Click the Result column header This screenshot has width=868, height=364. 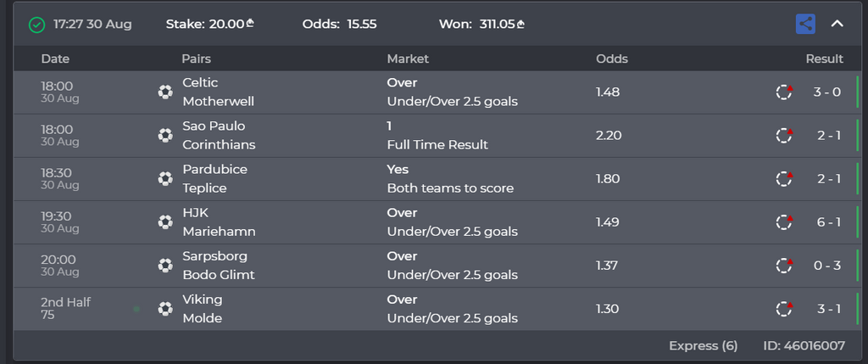824,59
